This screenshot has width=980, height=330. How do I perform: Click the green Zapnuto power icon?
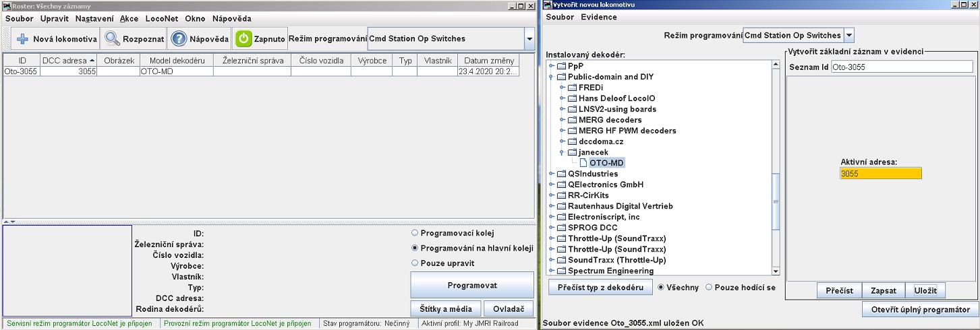point(243,39)
